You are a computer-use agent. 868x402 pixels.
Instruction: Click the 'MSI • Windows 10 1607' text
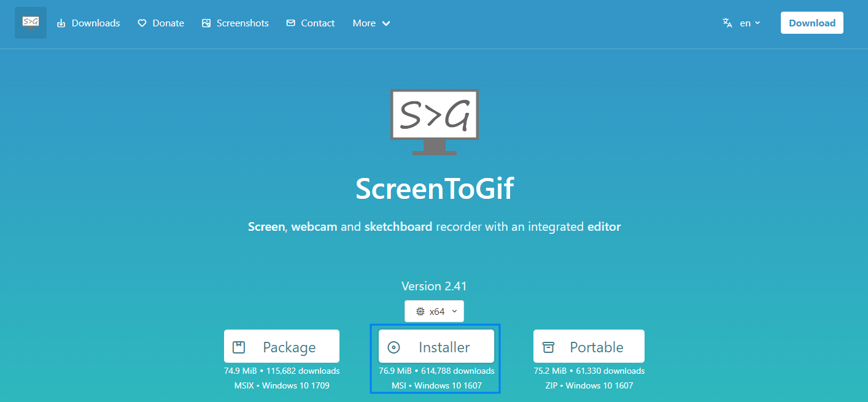click(x=436, y=385)
